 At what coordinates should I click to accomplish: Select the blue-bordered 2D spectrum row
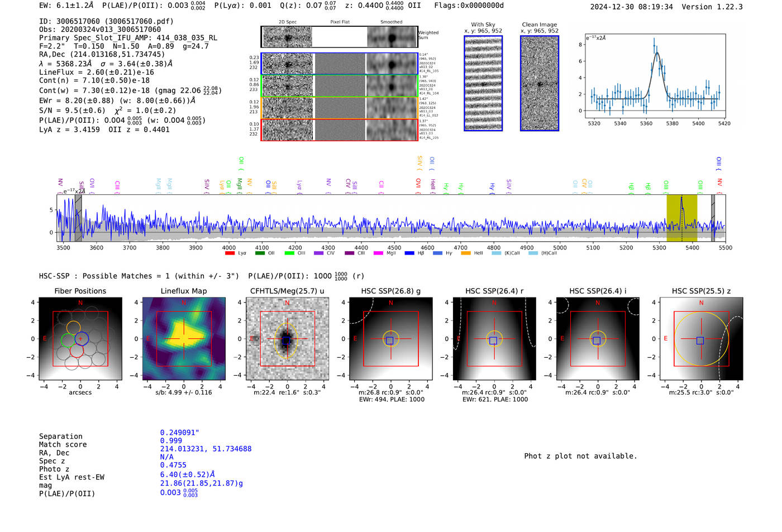click(340, 64)
